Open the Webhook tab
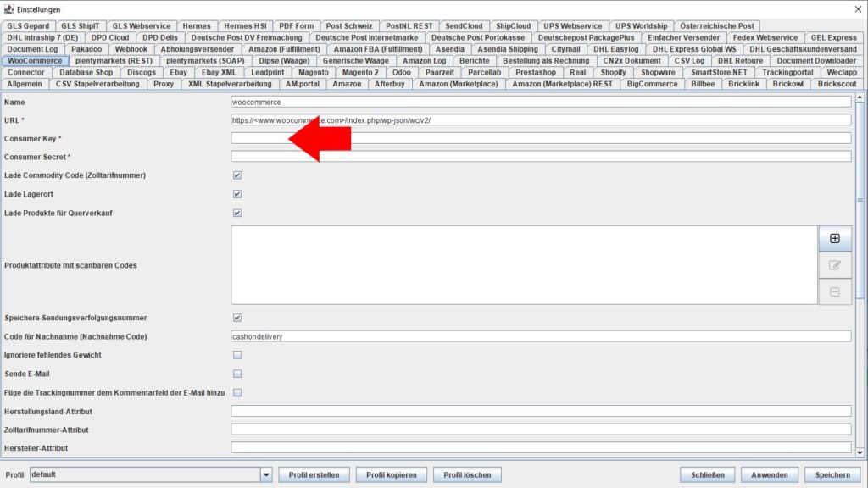868x488 pixels. [x=131, y=49]
